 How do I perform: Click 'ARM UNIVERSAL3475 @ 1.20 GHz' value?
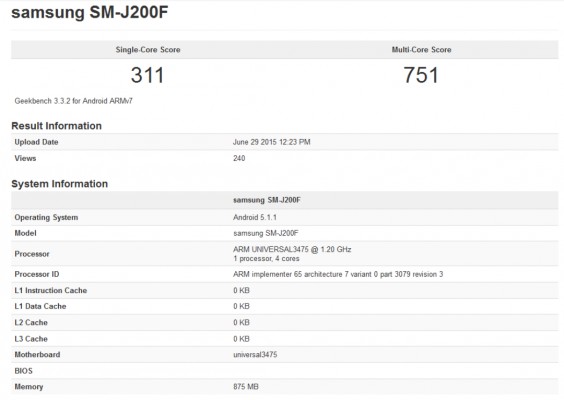292,249
